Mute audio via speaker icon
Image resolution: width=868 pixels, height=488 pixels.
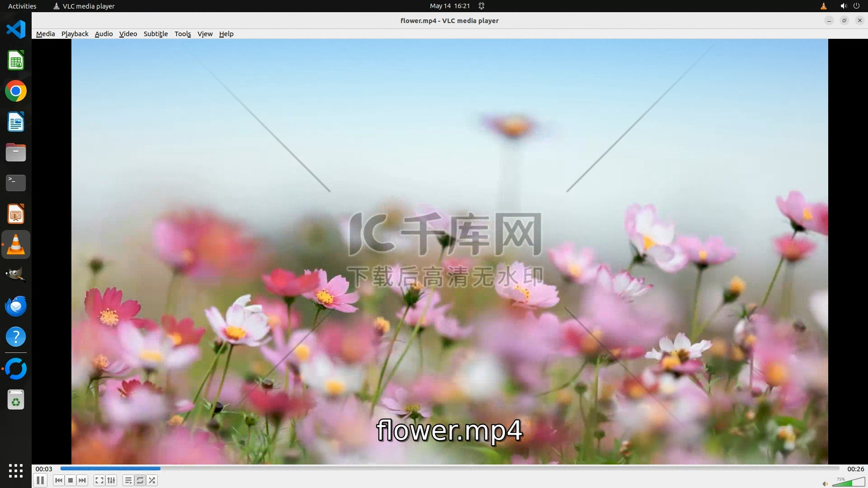(x=825, y=483)
